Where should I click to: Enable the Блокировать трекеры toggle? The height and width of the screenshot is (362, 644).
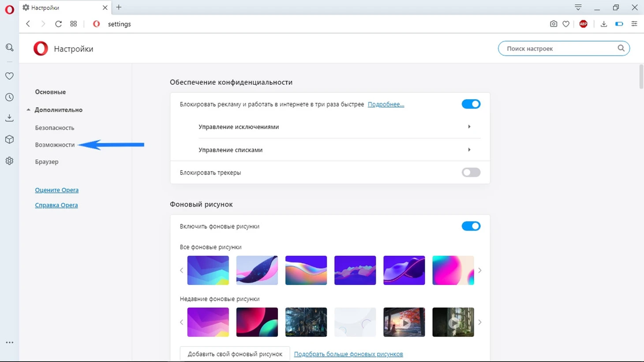click(471, 172)
